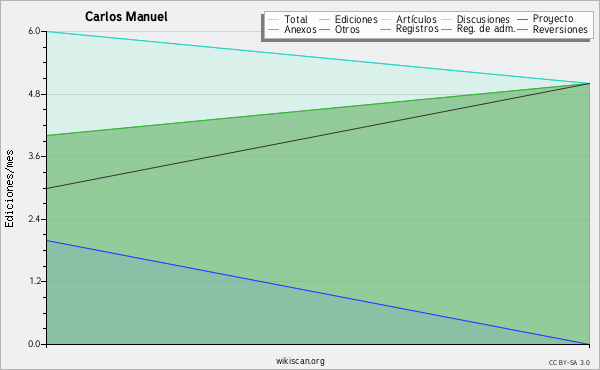600x370 pixels.
Task: Click the Proyecto legend label
Action: pos(553,19)
